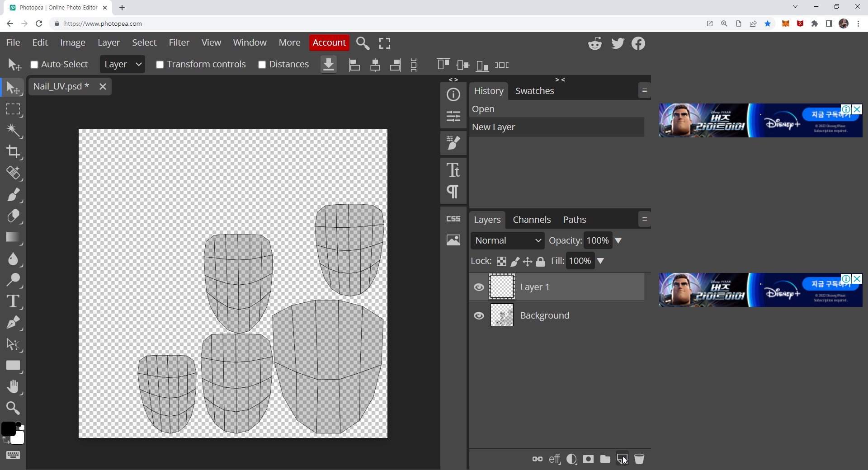Viewport: 868px width, 470px height.
Task: Open the Character panel icon
Action: 453,170
